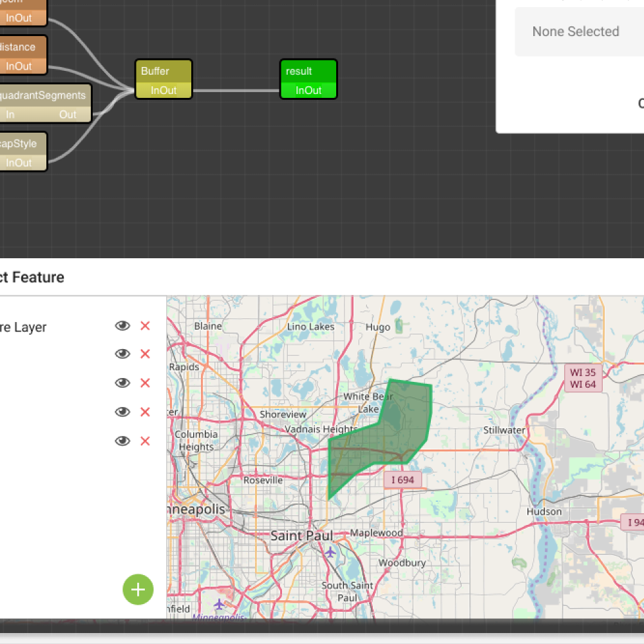
Task: Select the Buffer node
Action: (163, 71)
